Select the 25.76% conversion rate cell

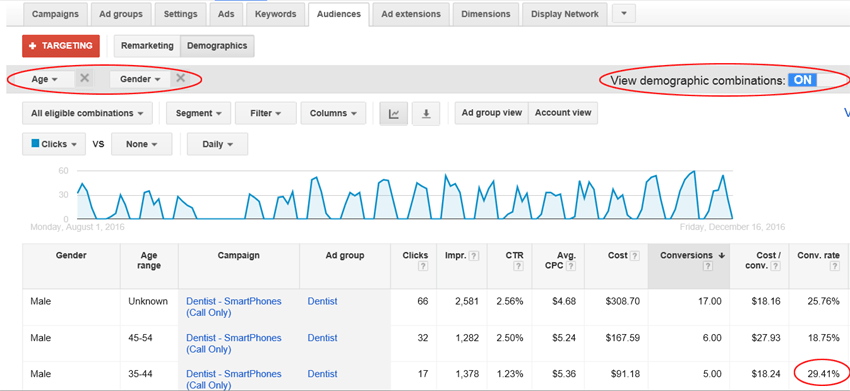[x=823, y=301]
